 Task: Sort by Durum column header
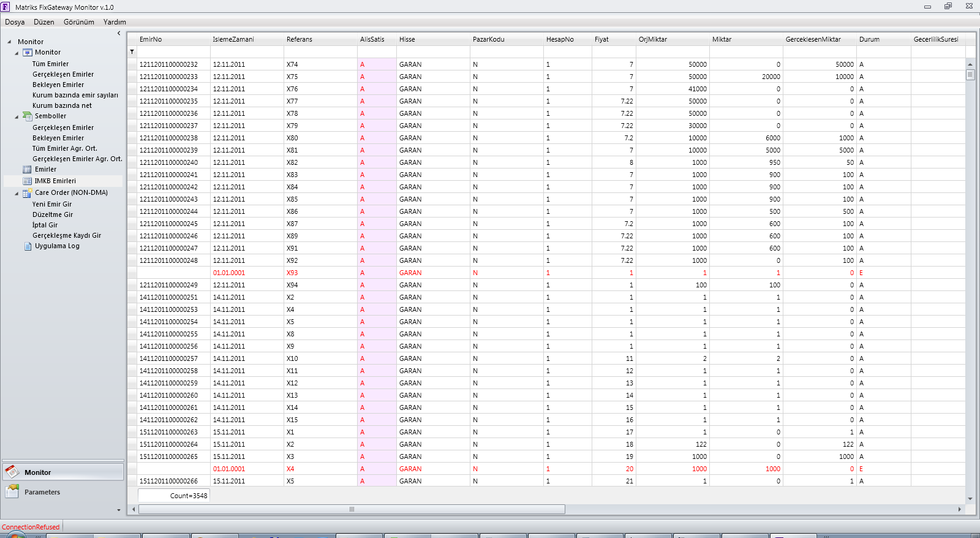884,39
